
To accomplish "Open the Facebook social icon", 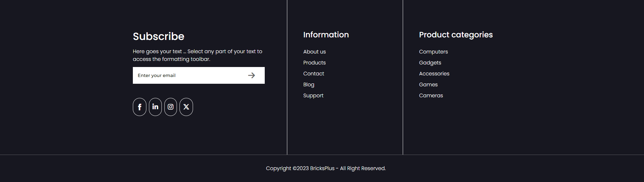I will click(x=140, y=107).
